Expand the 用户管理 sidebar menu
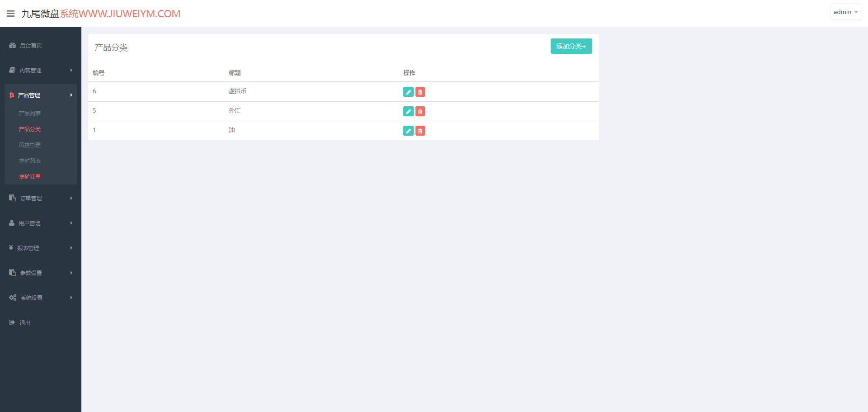This screenshot has width=868, height=412. (41, 223)
